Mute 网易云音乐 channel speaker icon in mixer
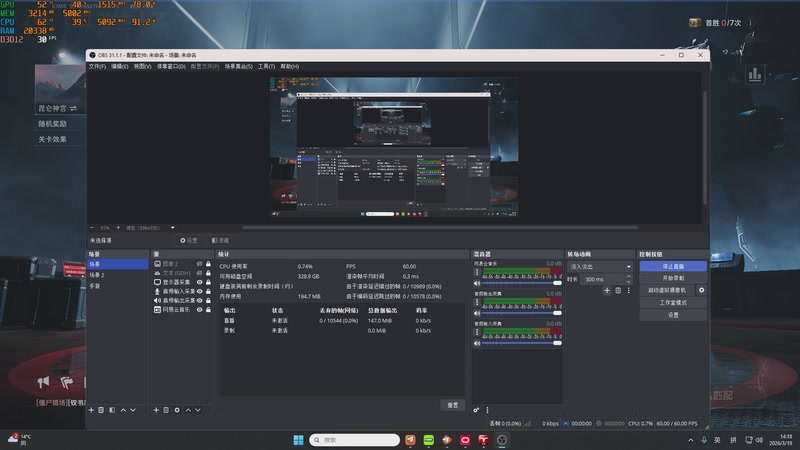The image size is (800, 450). [477, 283]
